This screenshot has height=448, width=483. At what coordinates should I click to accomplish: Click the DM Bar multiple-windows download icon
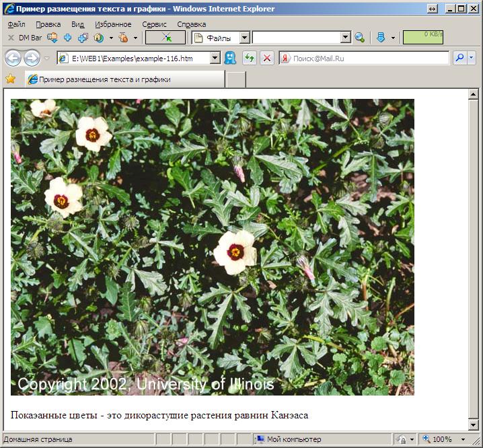pyautogui.click(x=83, y=38)
